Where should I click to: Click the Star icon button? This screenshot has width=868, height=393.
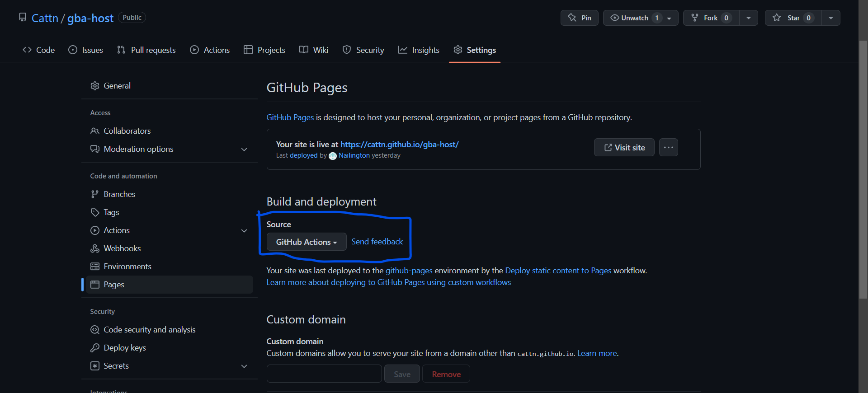[x=793, y=18]
